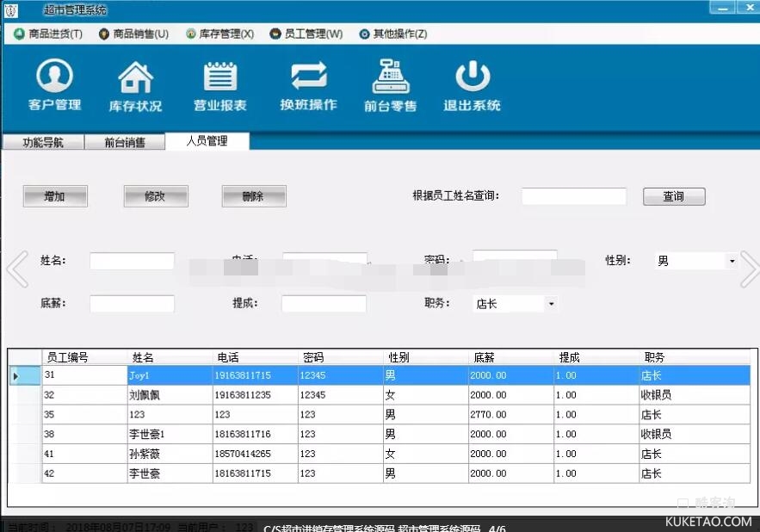Click 女 gender cell in row 41
760x532 pixels.
tap(425, 454)
